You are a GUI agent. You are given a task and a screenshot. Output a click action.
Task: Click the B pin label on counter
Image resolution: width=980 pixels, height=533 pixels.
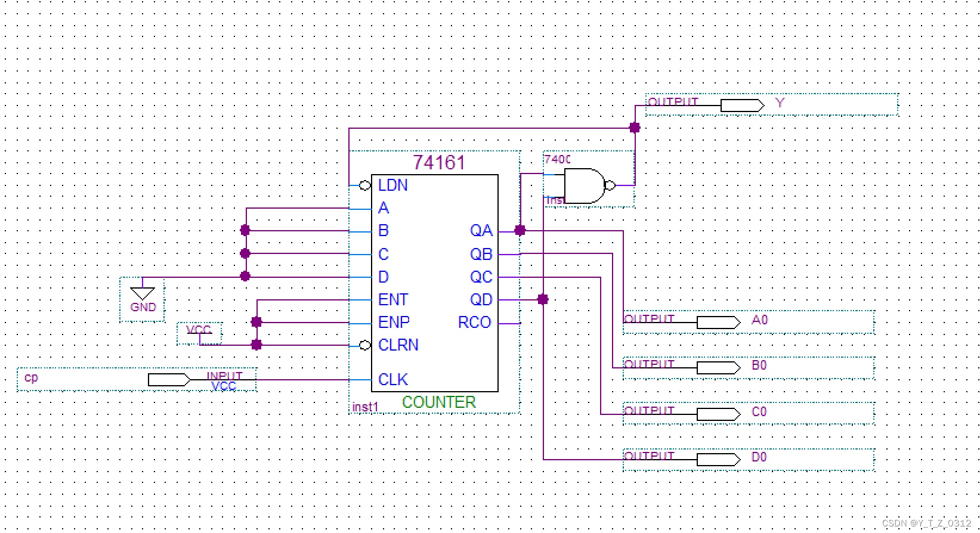(x=384, y=231)
